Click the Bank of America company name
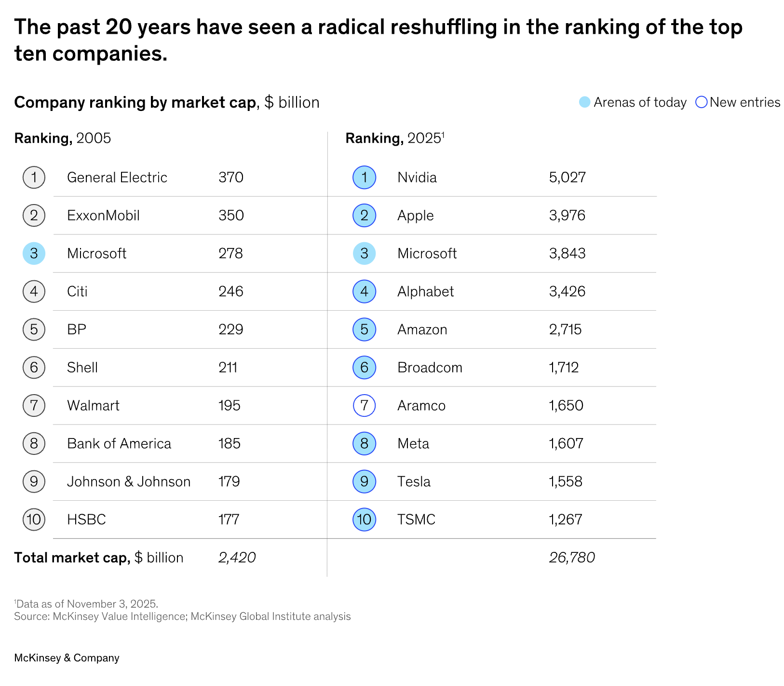The image size is (784, 686). [119, 443]
